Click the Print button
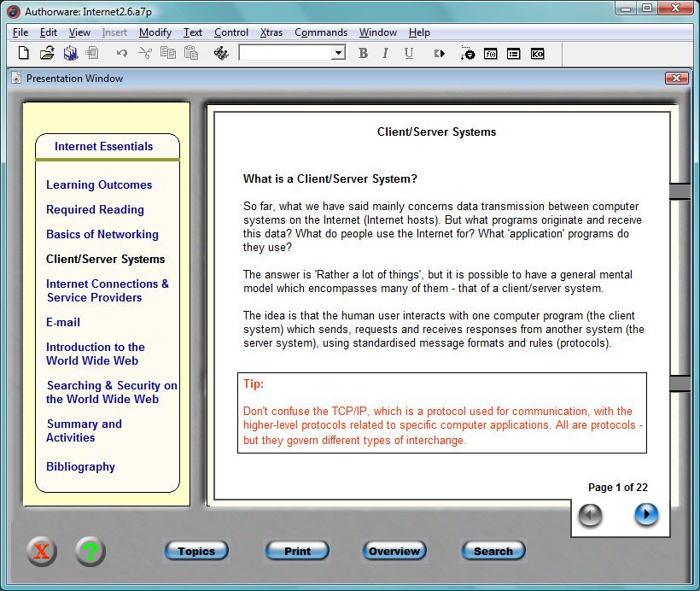The height and width of the screenshot is (591, 700). click(297, 551)
